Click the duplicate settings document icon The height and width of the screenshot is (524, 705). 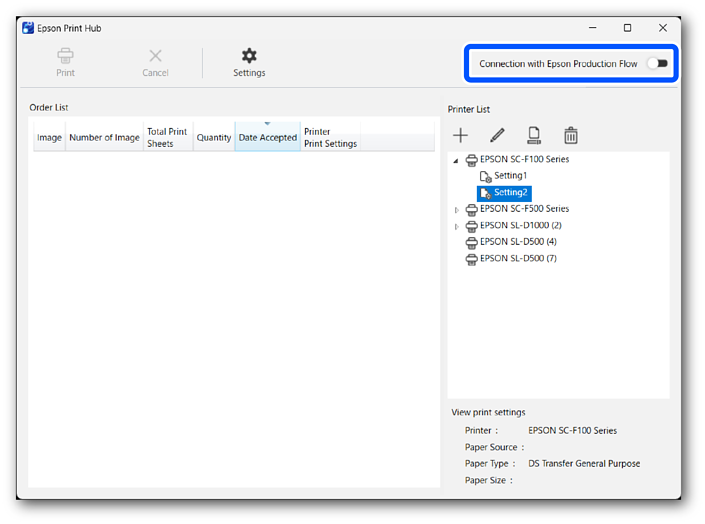coord(534,135)
